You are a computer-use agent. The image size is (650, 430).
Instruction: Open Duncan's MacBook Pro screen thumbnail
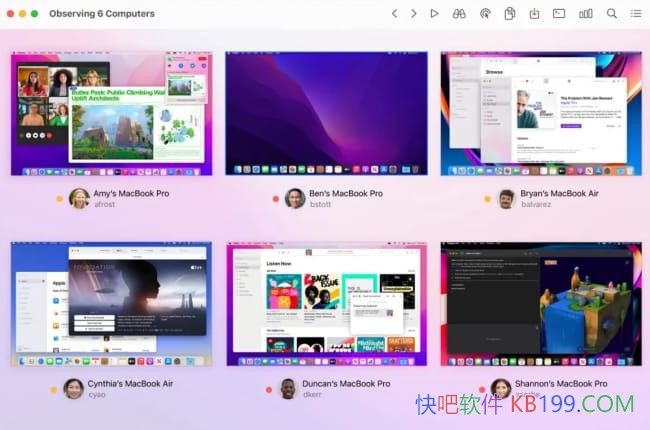point(326,304)
